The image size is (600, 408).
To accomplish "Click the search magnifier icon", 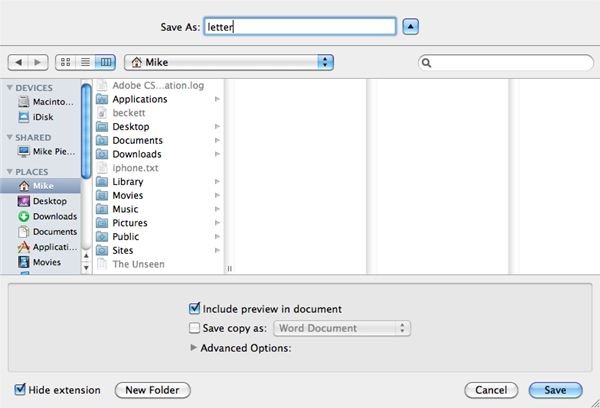I will click(426, 63).
